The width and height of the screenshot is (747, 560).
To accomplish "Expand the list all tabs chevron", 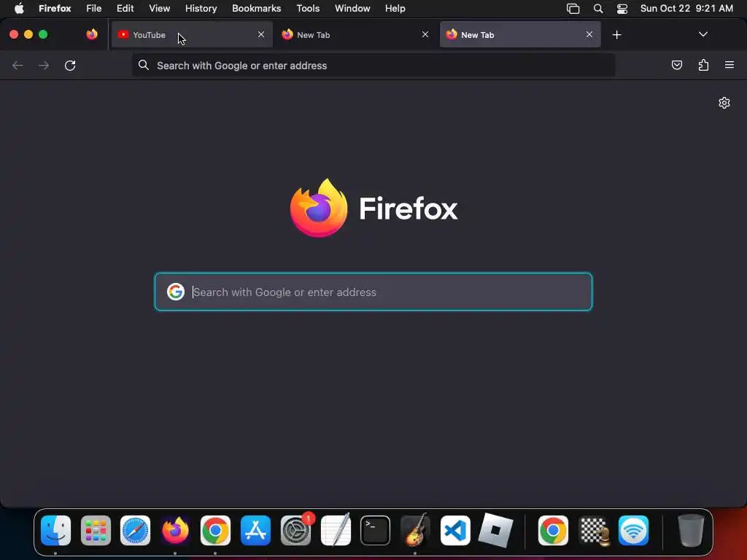I will 703,34.
